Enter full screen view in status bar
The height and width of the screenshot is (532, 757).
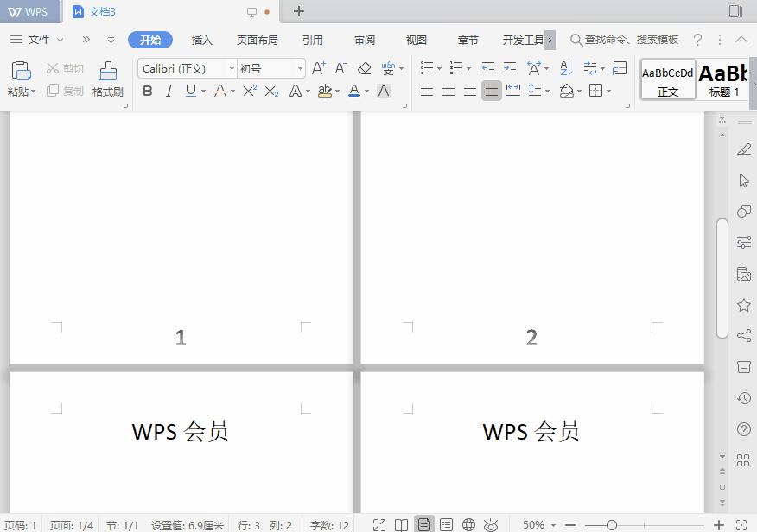click(x=379, y=525)
